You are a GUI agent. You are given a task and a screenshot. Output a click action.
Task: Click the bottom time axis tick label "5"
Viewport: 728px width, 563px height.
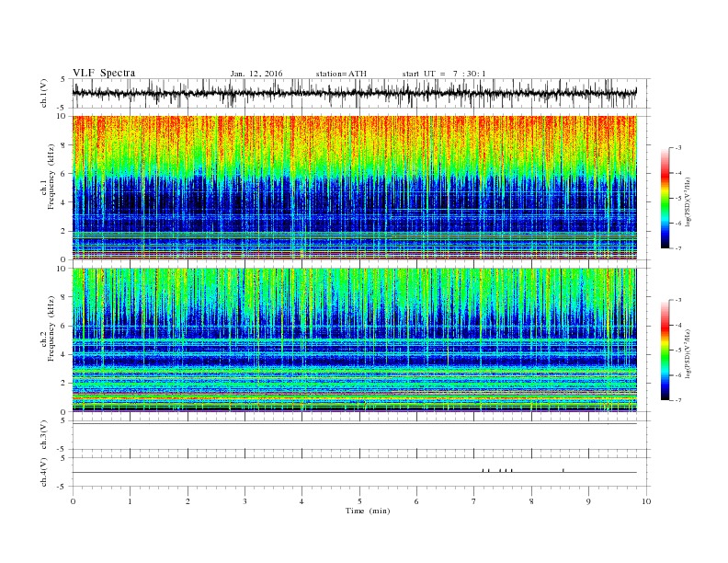tap(359, 501)
